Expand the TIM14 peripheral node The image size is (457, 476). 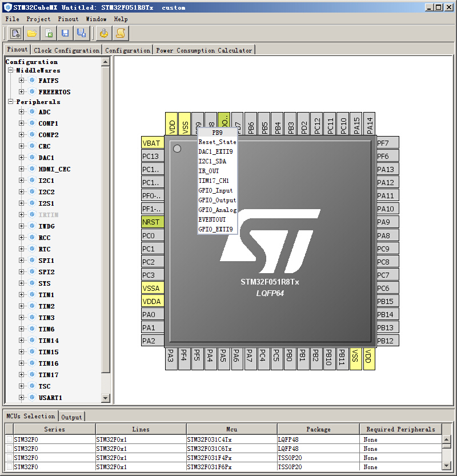click(21, 341)
